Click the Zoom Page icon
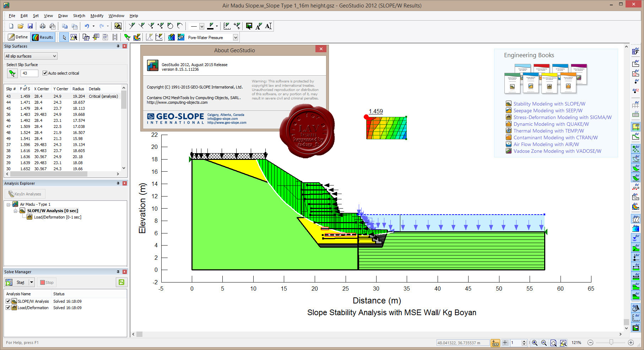 click(x=553, y=343)
